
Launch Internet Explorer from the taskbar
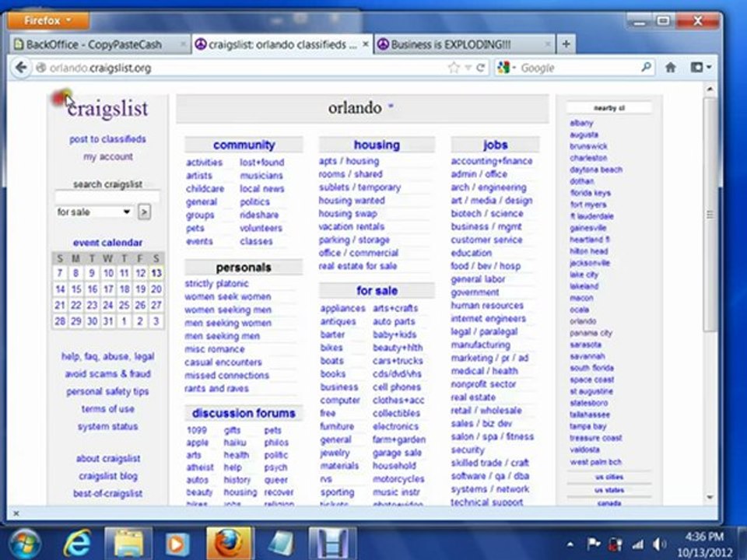78,544
